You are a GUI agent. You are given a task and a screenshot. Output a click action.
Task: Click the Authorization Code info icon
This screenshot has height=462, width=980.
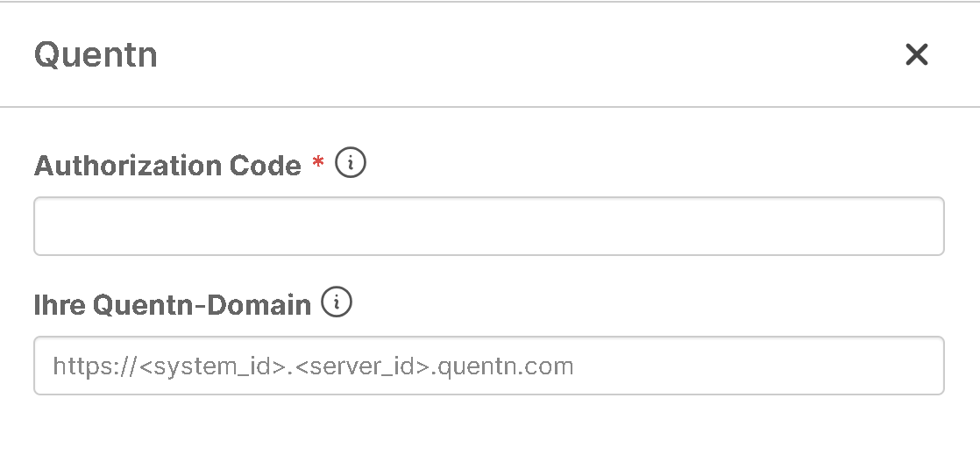(351, 163)
